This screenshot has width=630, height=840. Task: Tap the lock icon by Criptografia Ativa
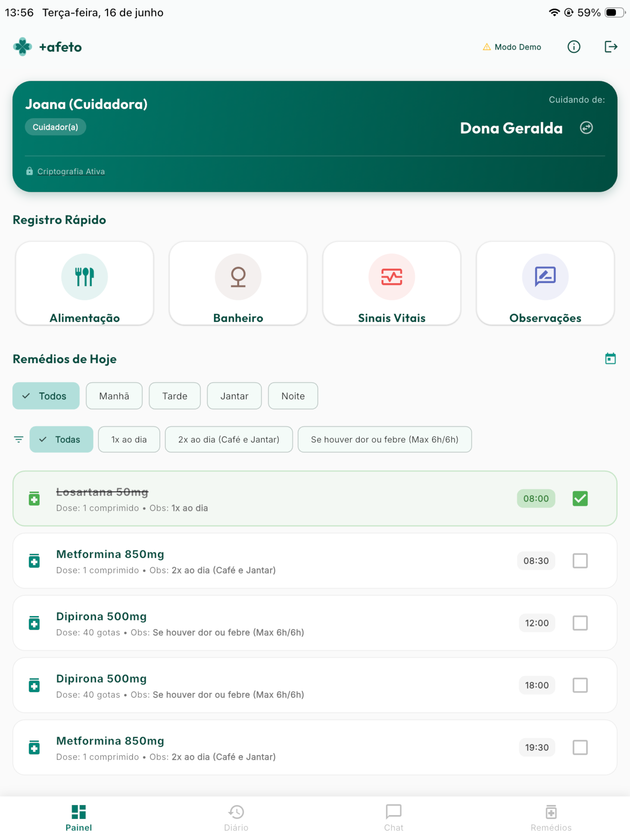(x=29, y=171)
